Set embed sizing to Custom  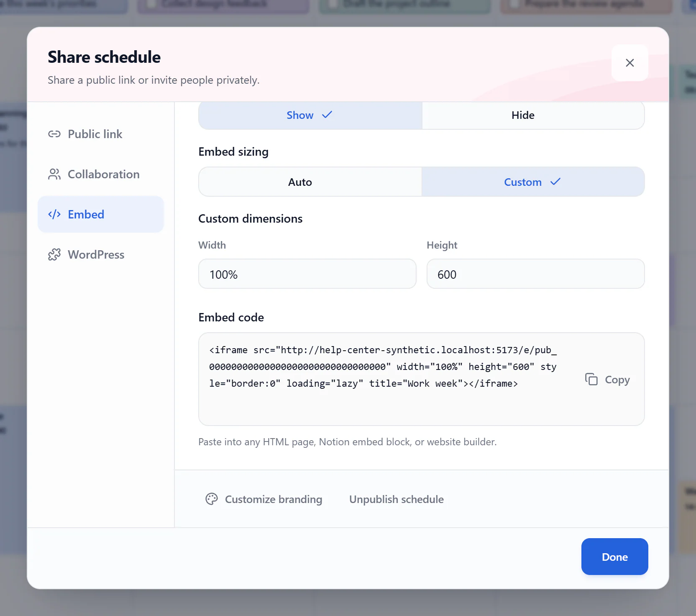pyautogui.click(x=533, y=182)
